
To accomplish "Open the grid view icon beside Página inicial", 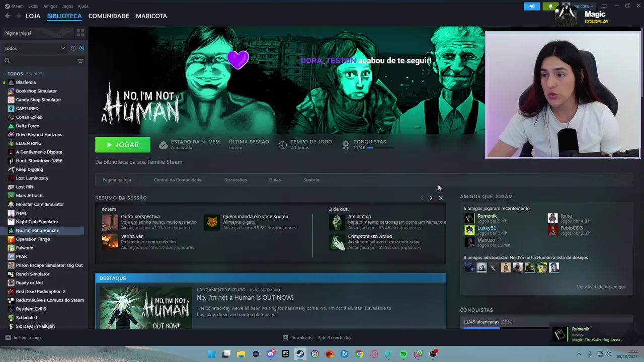I will click(x=80, y=33).
